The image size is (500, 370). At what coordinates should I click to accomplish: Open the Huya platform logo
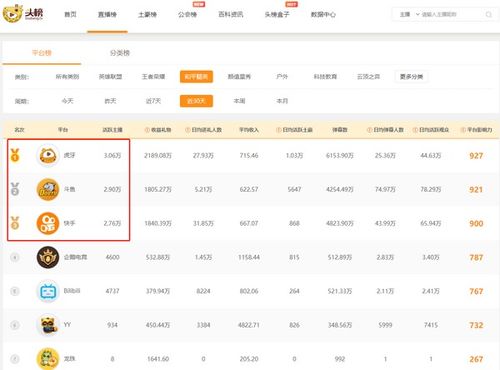[x=48, y=155]
